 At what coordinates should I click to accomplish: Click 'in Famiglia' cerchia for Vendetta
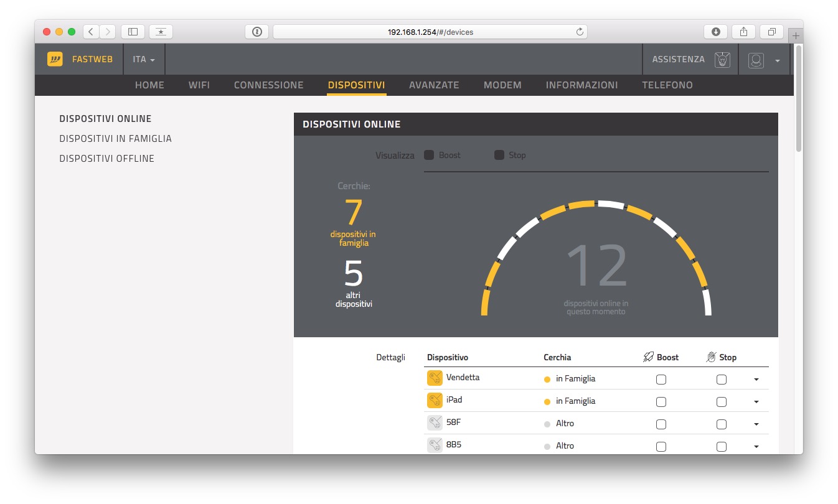[x=575, y=378]
